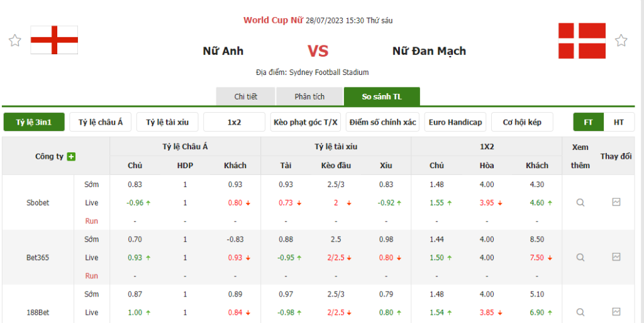Click the World Cup Nữ league link
Viewport: 644px width, 323px height.
tap(274, 20)
